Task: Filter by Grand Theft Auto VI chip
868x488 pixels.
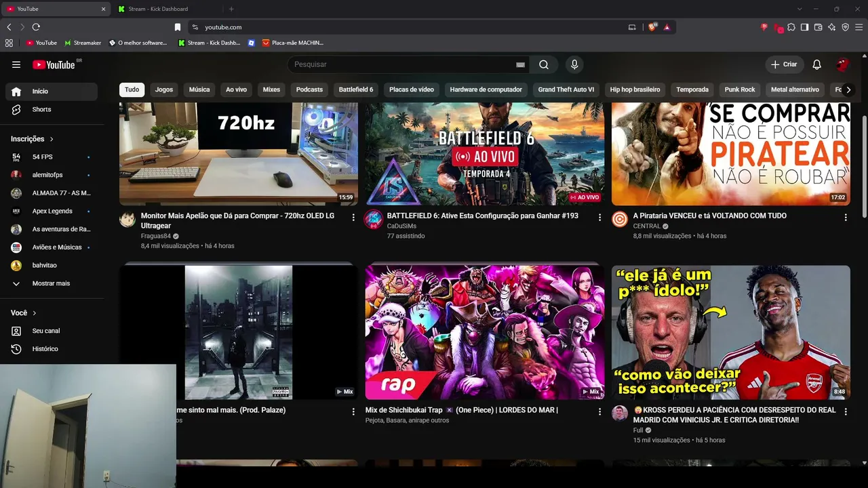Action: (x=566, y=89)
